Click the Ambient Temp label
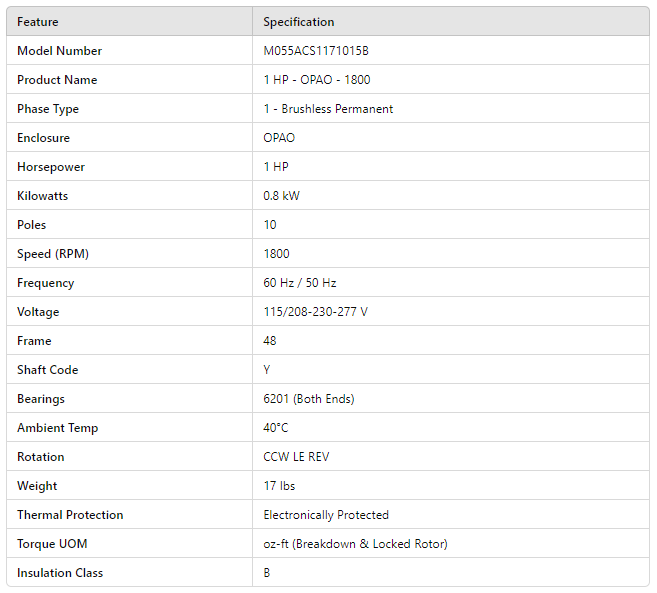The height and width of the screenshot is (593, 657). (57, 428)
